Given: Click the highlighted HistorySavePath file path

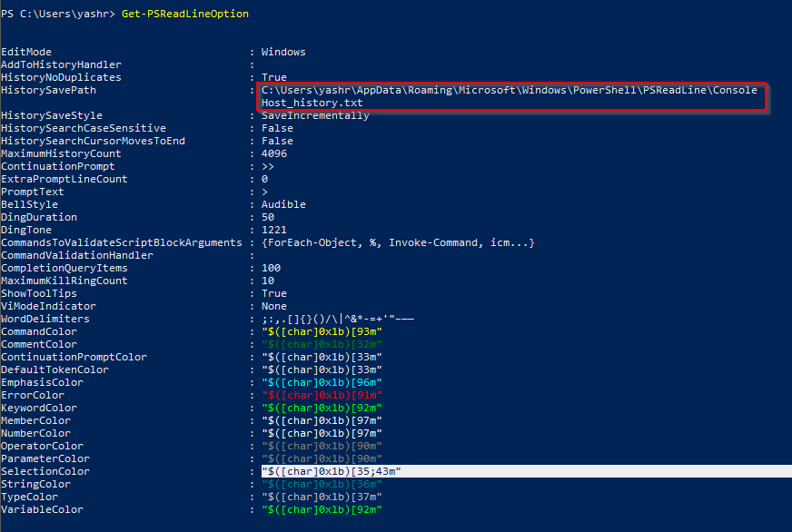Looking at the screenshot, I should click(x=509, y=96).
